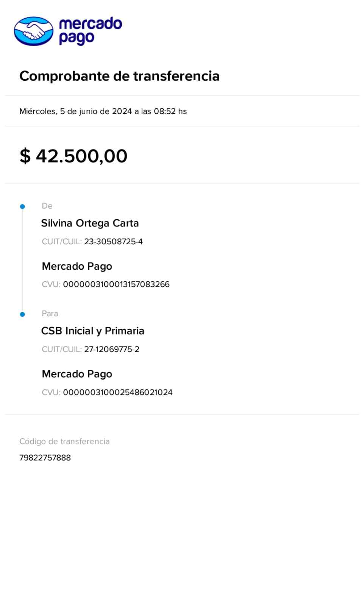Click the "Código de transferencia" label

[64, 441]
